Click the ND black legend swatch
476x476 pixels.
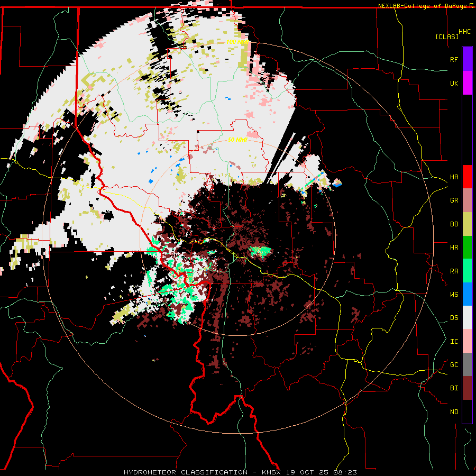[x=467, y=411]
